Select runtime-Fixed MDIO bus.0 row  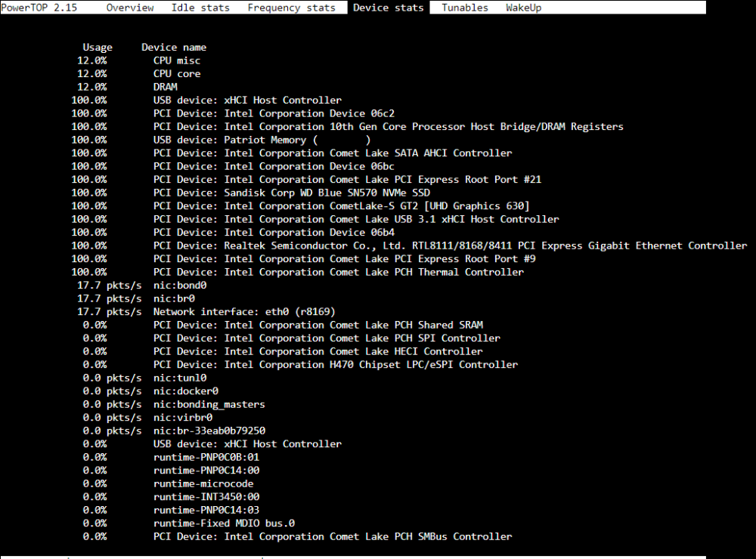click(x=189, y=523)
